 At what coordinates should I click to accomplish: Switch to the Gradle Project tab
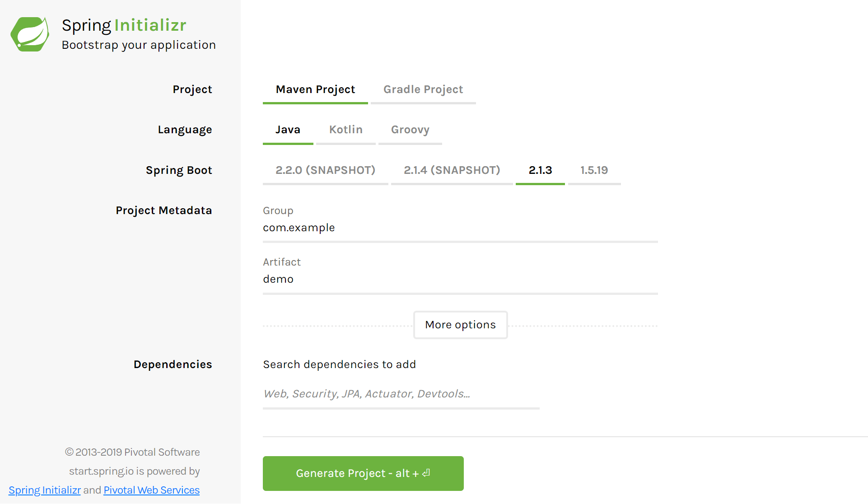coord(423,89)
